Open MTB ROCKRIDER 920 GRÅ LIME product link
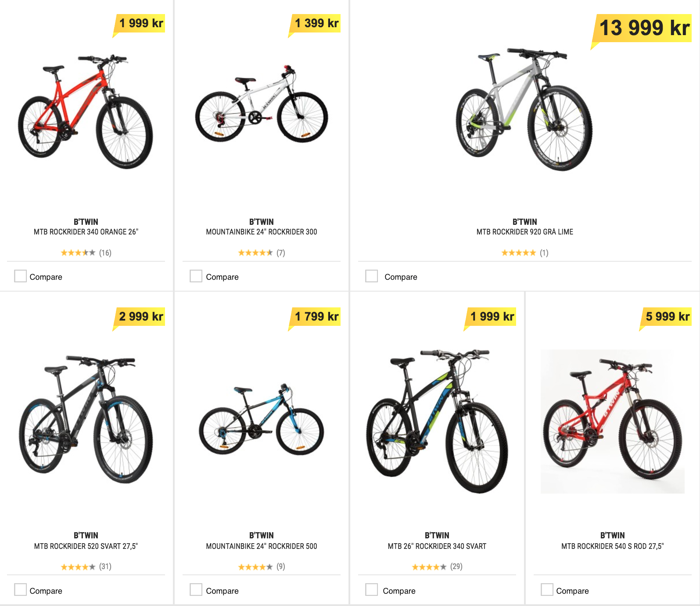The height and width of the screenshot is (606, 700). coord(525,232)
